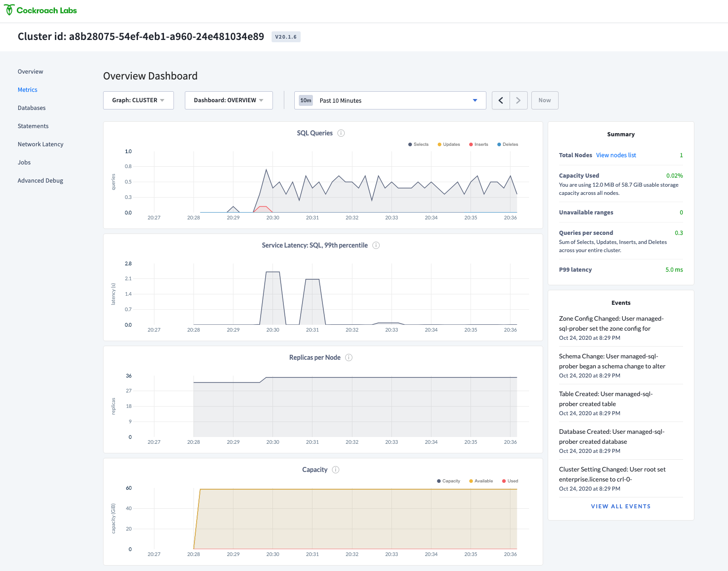The width and height of the screenshot is (728, 571).
Task: Click the Summary panel heading
Action: (621, 134)
